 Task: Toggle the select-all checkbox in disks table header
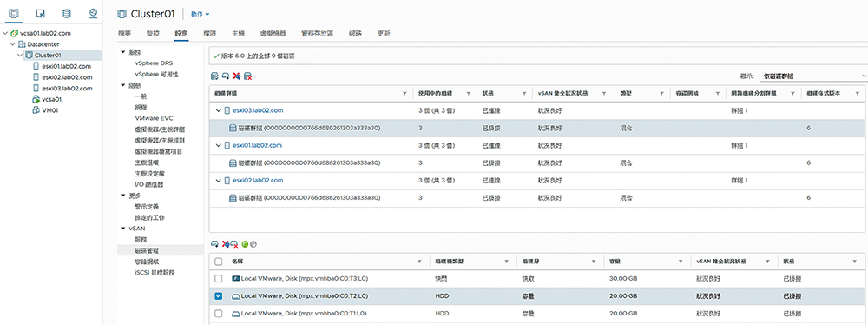coord(218,262)
